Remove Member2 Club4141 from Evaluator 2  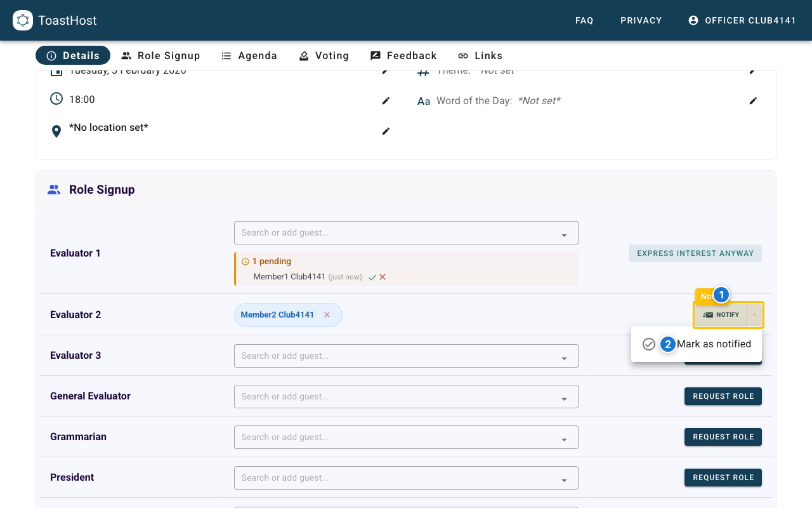[327, 314]
